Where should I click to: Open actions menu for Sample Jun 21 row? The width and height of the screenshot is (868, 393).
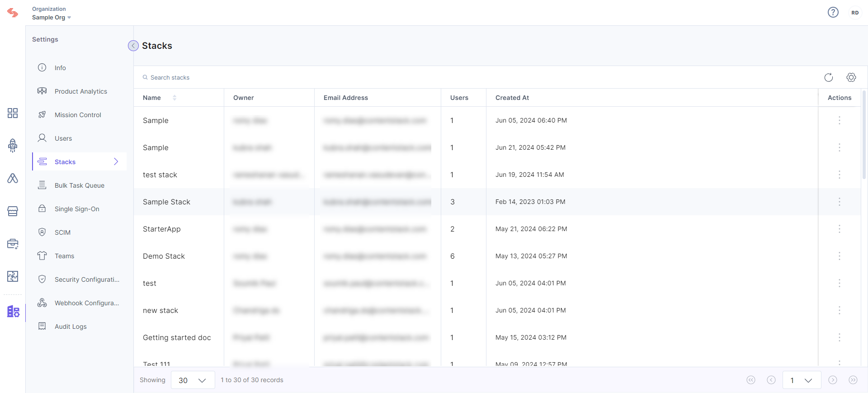[x=839, y=147]
